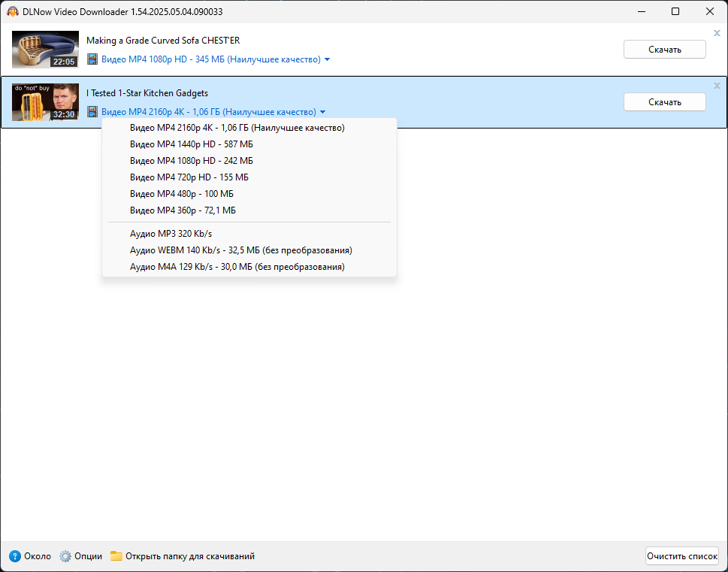
Task: Expand the format dropdown arrow for the Sofa video
Action: (327, 59)
